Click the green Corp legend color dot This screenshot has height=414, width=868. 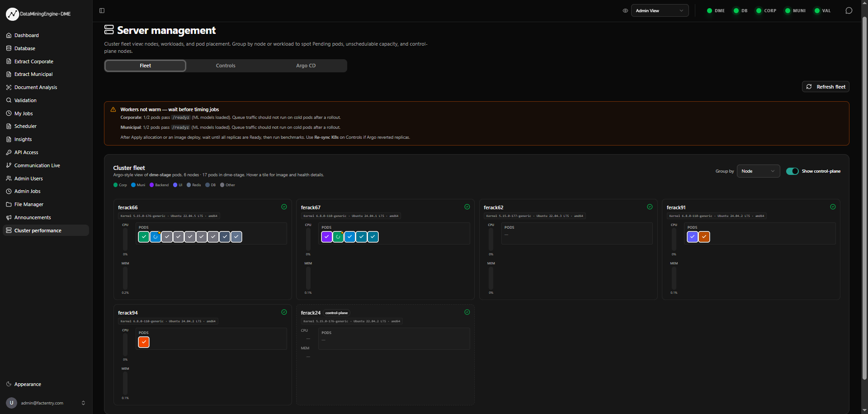pyautogui.click(x=116, y=185)
